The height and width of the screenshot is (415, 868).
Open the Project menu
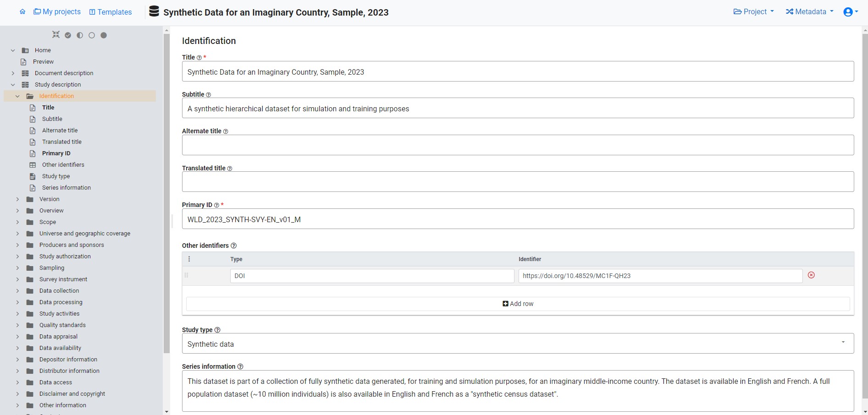coord(753,12)
